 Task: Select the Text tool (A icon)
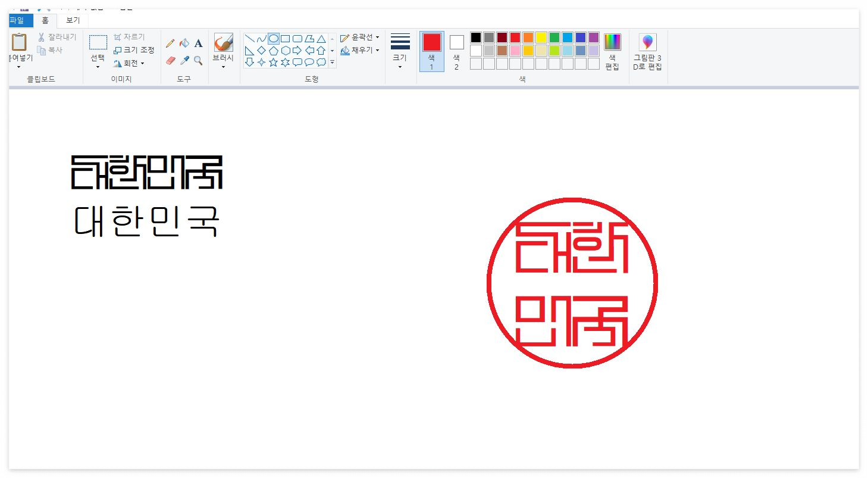tap(199, 43)
